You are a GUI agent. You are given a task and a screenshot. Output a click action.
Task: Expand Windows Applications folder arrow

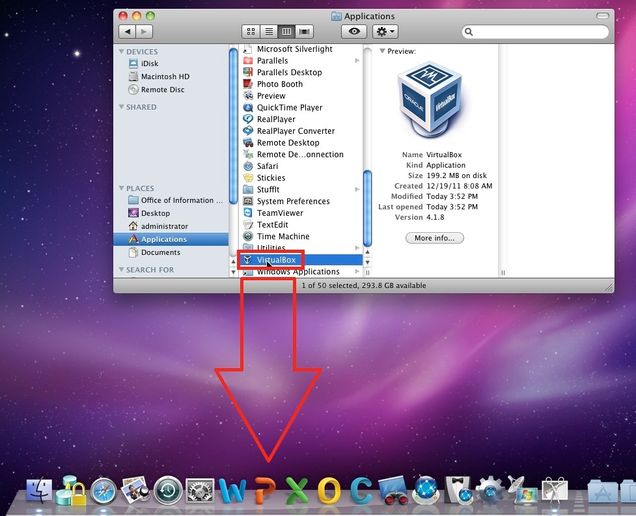[x=357, y=271]
